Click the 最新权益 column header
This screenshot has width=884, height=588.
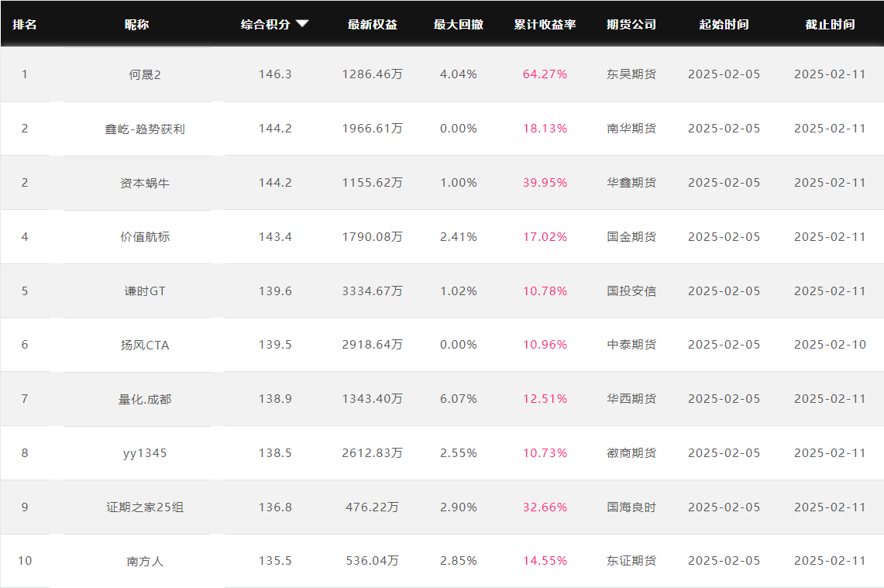372,24
